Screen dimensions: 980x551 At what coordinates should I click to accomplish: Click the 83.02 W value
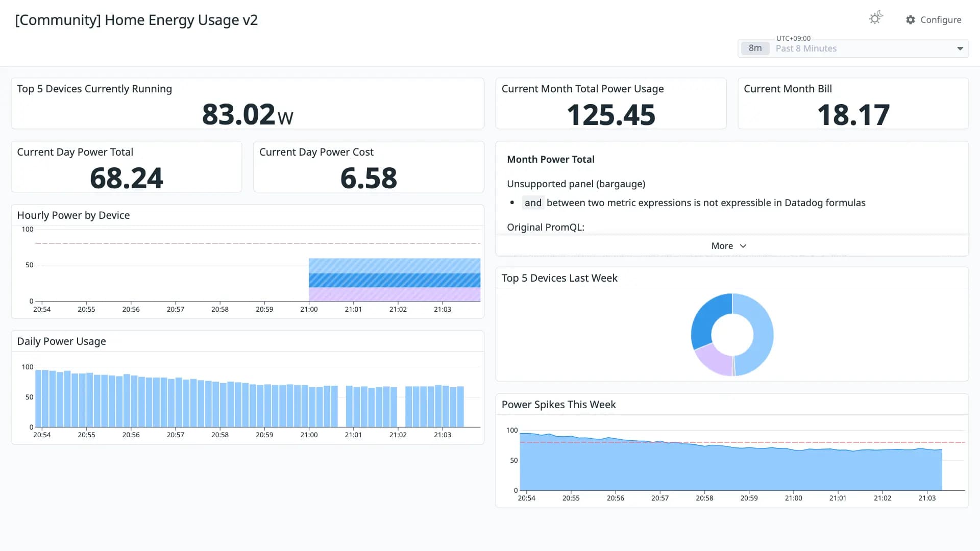[248, 114]
